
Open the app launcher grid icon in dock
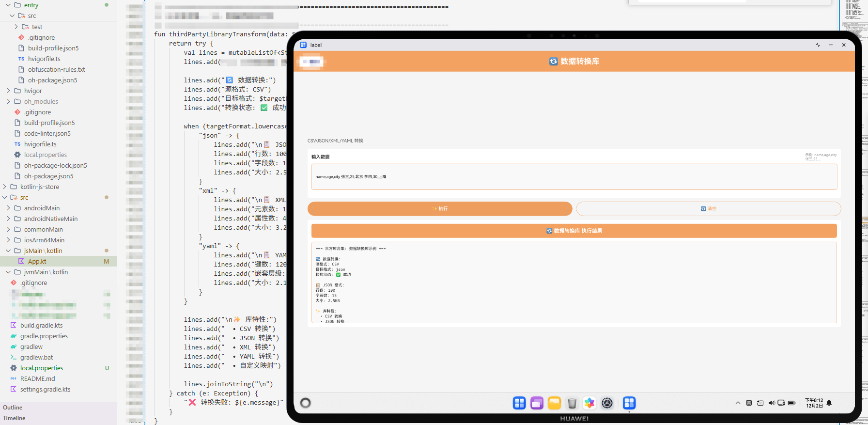point(519,403)
